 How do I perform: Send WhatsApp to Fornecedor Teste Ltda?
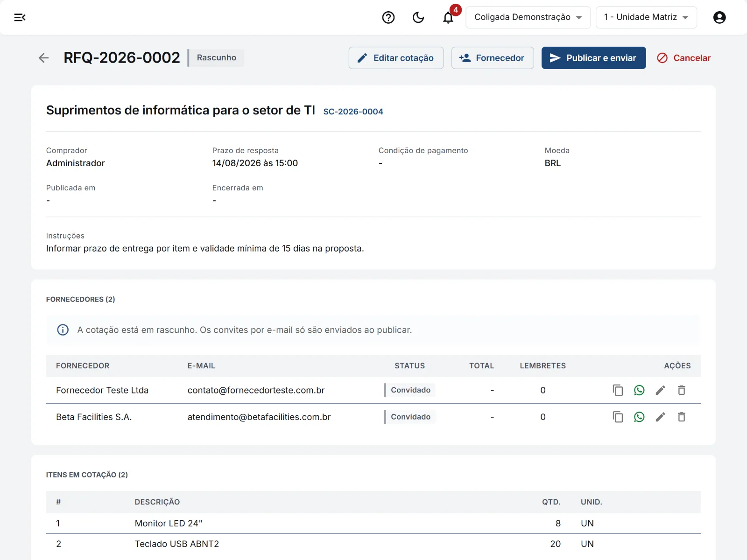[x=639, y=390]
